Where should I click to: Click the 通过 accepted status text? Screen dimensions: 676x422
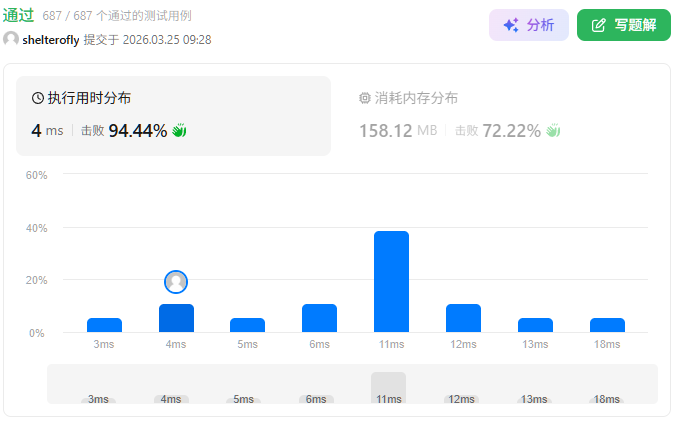click(x=19, y=15)
